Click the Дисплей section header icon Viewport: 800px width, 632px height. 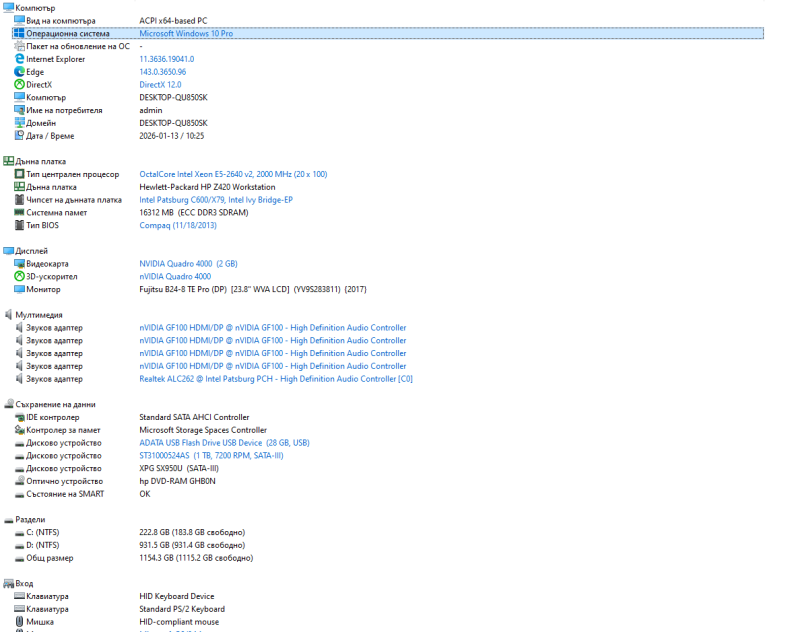tap(8, 251)
